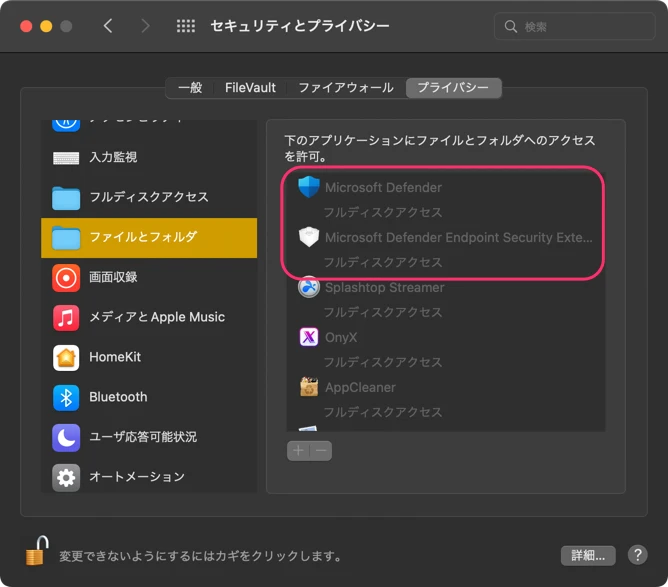Screen dimensions: 668x587
Task: Select the 画面収録 screen recording icon
Action: [x=66, y=277]
